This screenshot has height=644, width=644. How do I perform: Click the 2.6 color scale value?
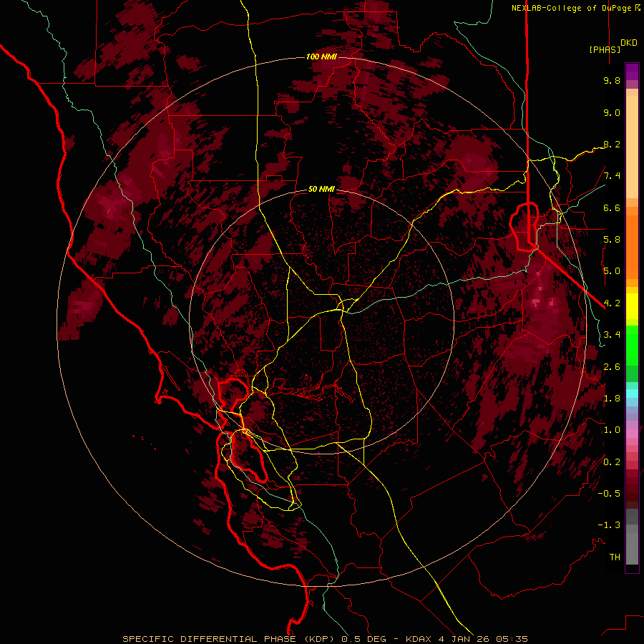[x=612, y=367]
